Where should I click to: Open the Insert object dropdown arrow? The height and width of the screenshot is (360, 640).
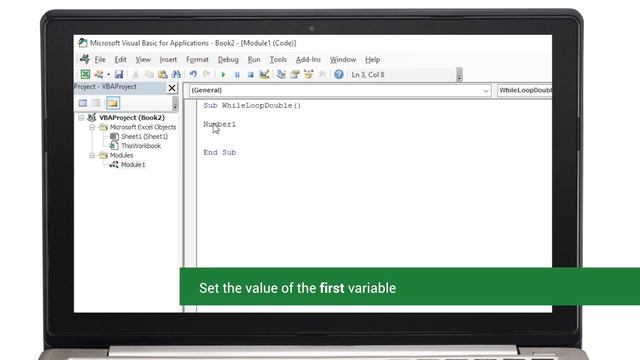pos(108,74)
